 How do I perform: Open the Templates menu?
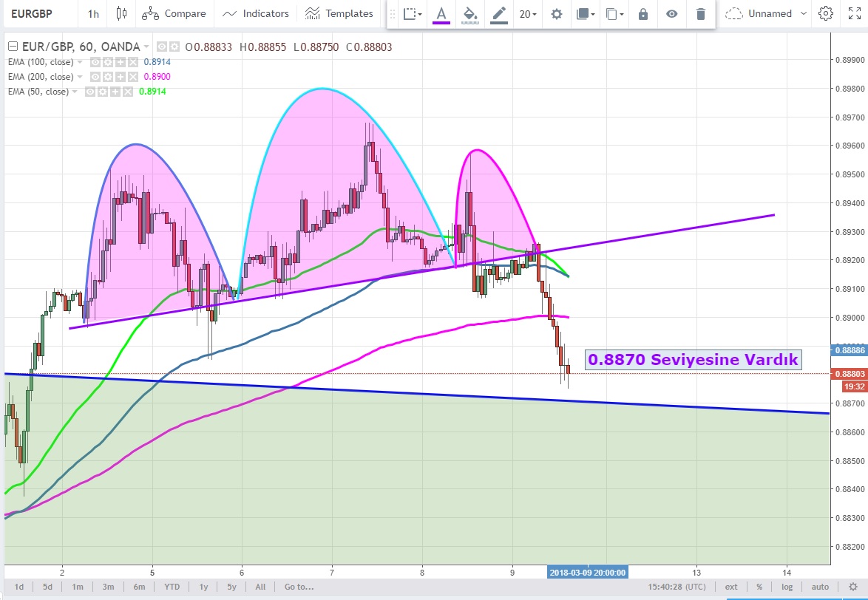tap(339, 13)
